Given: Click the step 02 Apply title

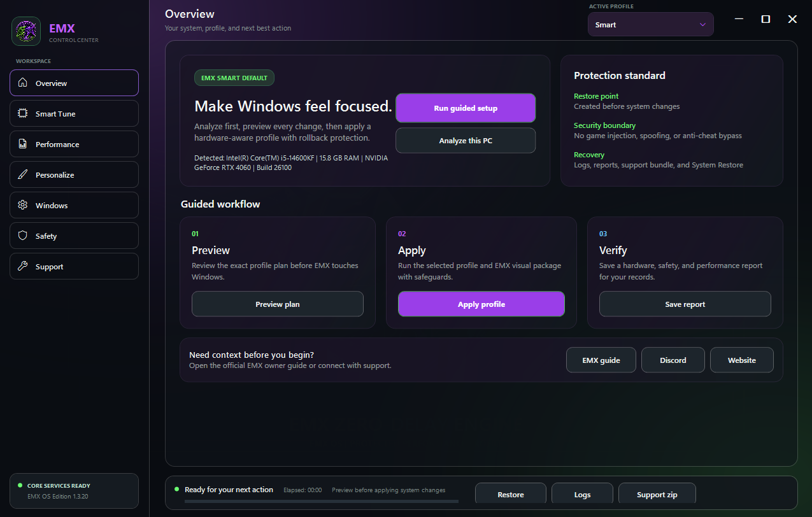Looking at the screenshot, I should 412,250.
